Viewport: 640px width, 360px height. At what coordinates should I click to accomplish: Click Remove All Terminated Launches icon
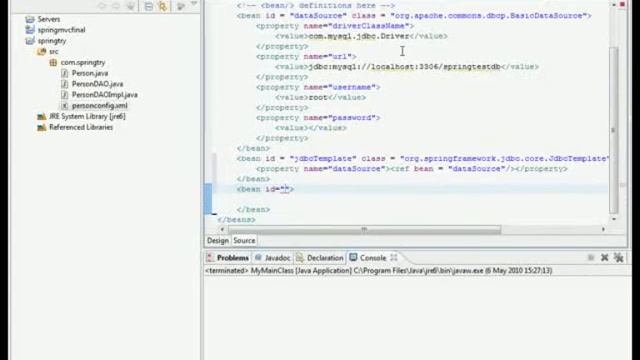pyautogui.click(x=619, y=258)
